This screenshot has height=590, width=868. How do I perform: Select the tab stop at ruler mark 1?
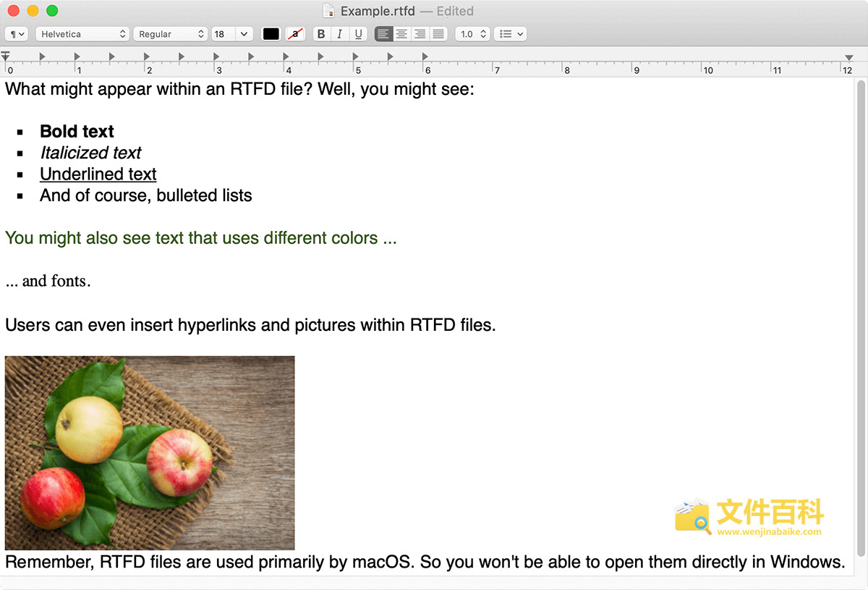(77, 56)
